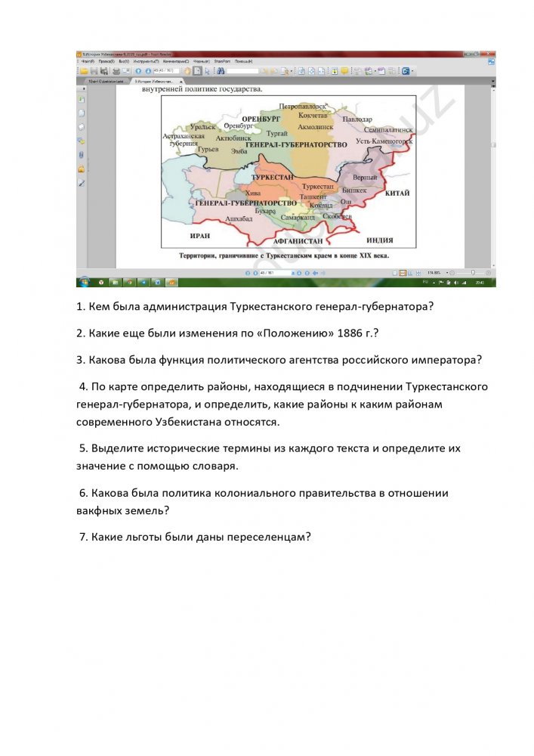Open the zoom percentage dropdown
This screenshot has height=756, width=534.
[447, 273]
